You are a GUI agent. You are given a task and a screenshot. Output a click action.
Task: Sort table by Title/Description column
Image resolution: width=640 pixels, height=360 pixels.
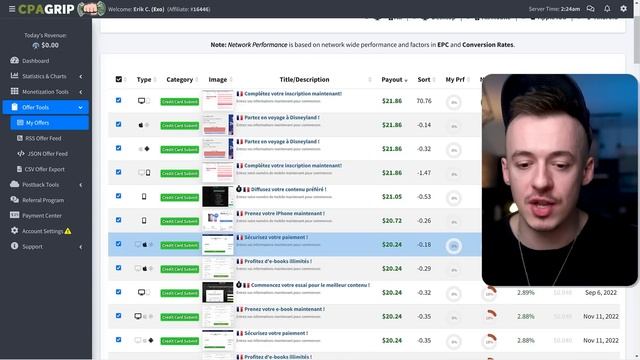(x=304, y=80)
